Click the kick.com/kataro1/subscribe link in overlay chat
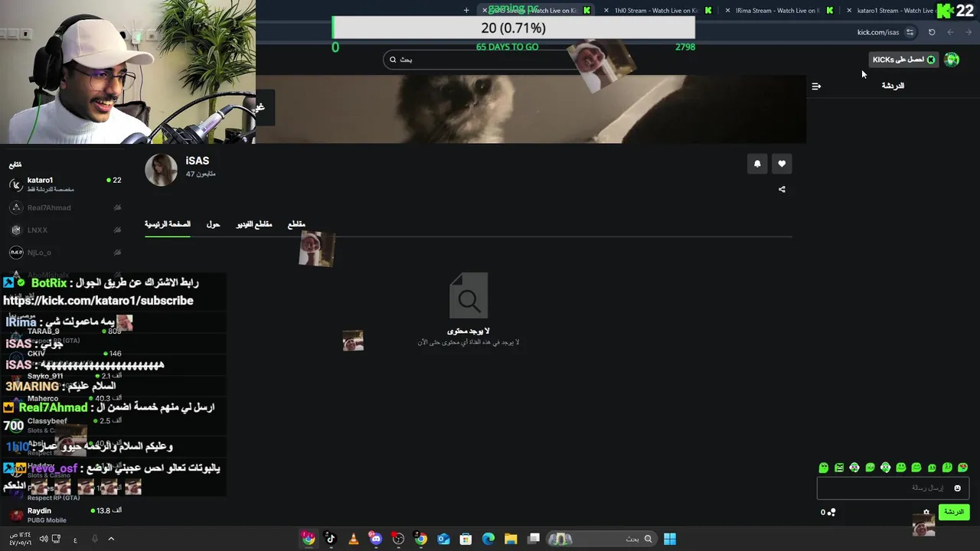This screenshot has width=980, height=551. point(98,301)
